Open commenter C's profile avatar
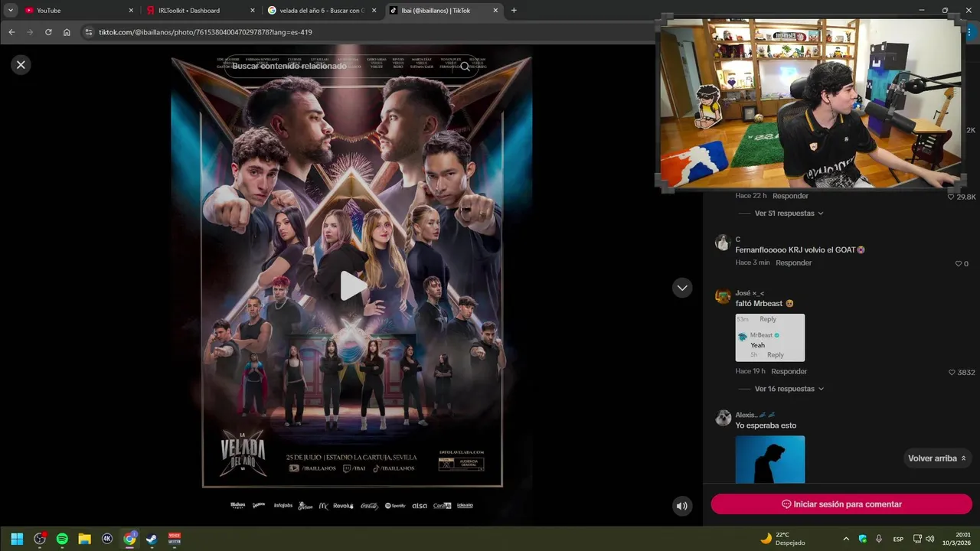Screen dimensions: 980x551 click(723, 243)
